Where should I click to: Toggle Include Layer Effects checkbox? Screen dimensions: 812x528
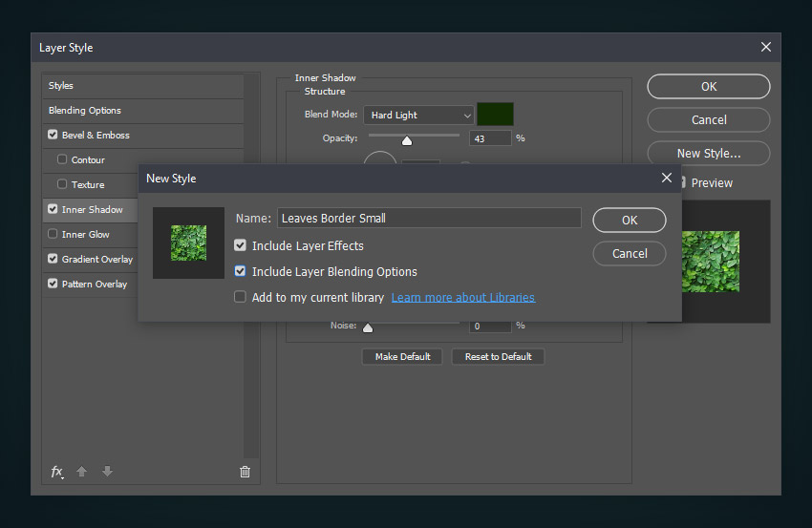[x=241, y=246]
